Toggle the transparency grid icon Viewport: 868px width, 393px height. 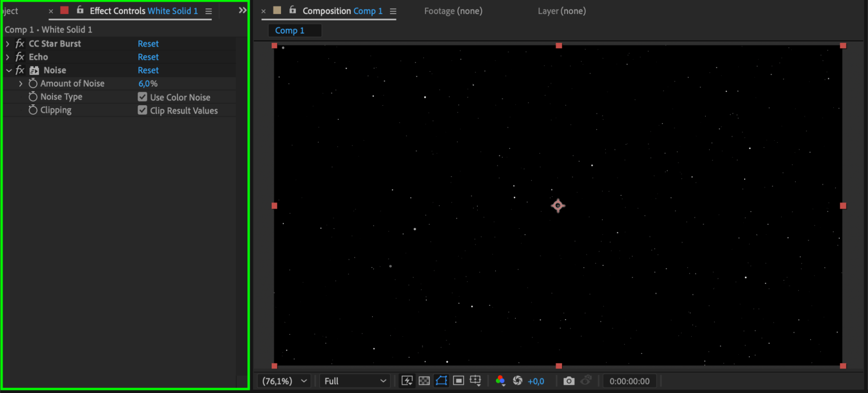(424, 381)
